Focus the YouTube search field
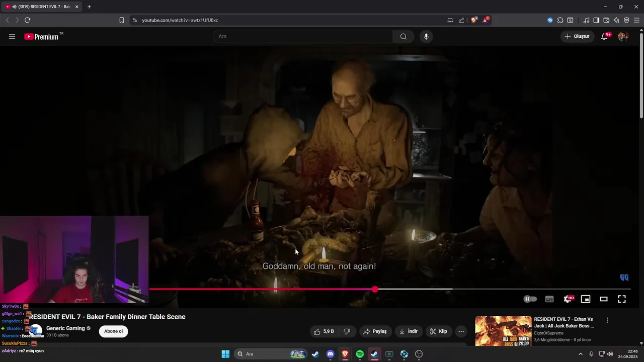644x362 pixels. pos(303,36)
